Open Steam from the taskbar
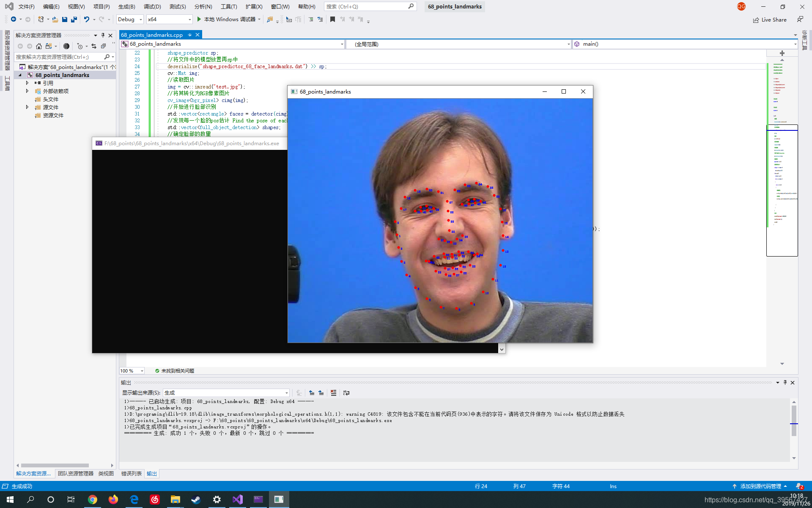Screen dimensions: 812x508 pos(196,500)
